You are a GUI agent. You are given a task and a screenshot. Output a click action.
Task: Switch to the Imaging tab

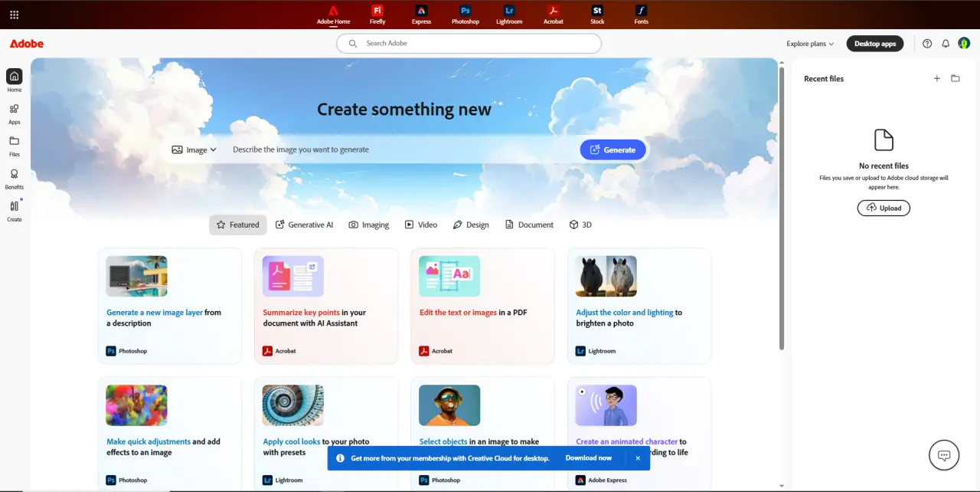[369, 225]
